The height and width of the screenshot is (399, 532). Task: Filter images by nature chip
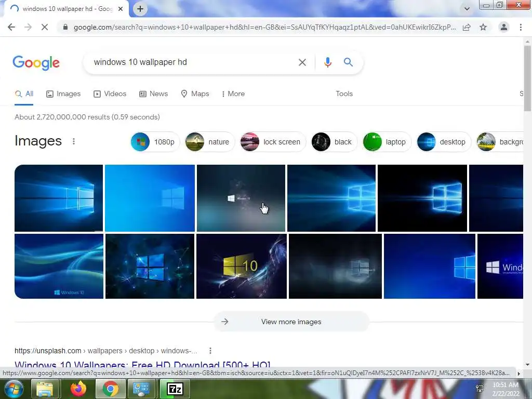point(210,142)
